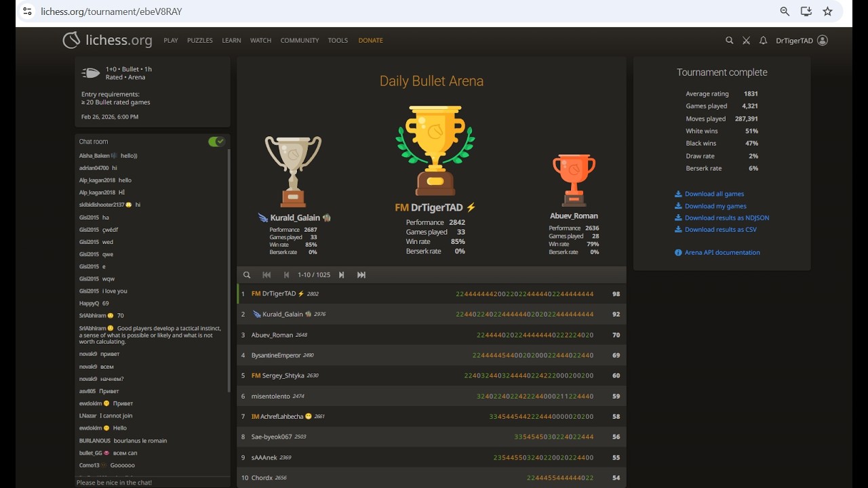Open Abuev_Roman profile on the podium
Viewport: 868px width, 488px height.
pos(574,216)
